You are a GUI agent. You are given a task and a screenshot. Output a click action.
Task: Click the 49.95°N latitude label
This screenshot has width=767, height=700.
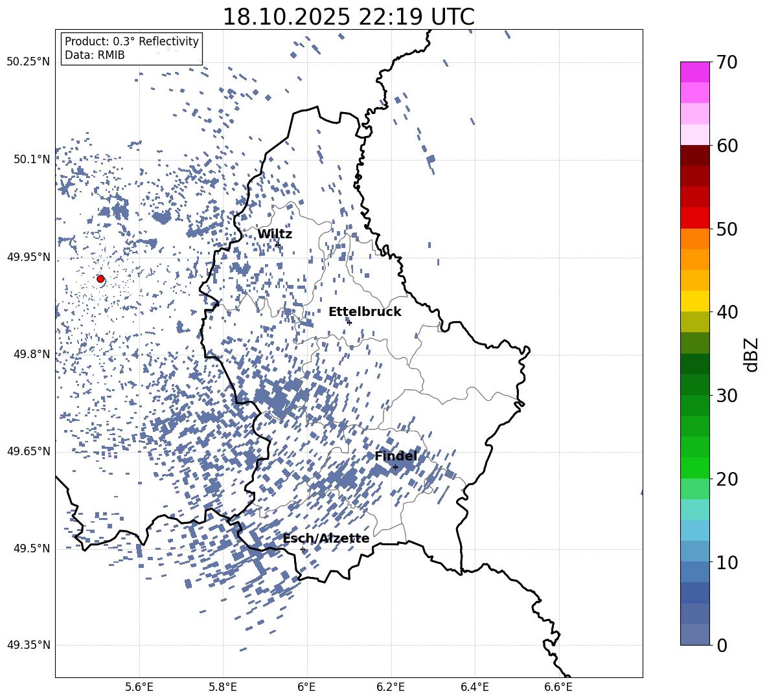pyautogui.click(x=29, y=257)
